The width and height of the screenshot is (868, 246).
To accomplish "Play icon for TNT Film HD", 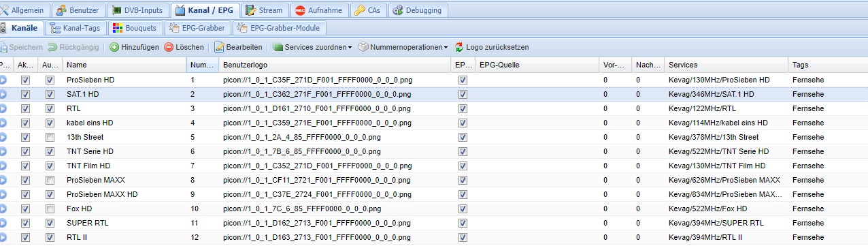I will 3,166.
